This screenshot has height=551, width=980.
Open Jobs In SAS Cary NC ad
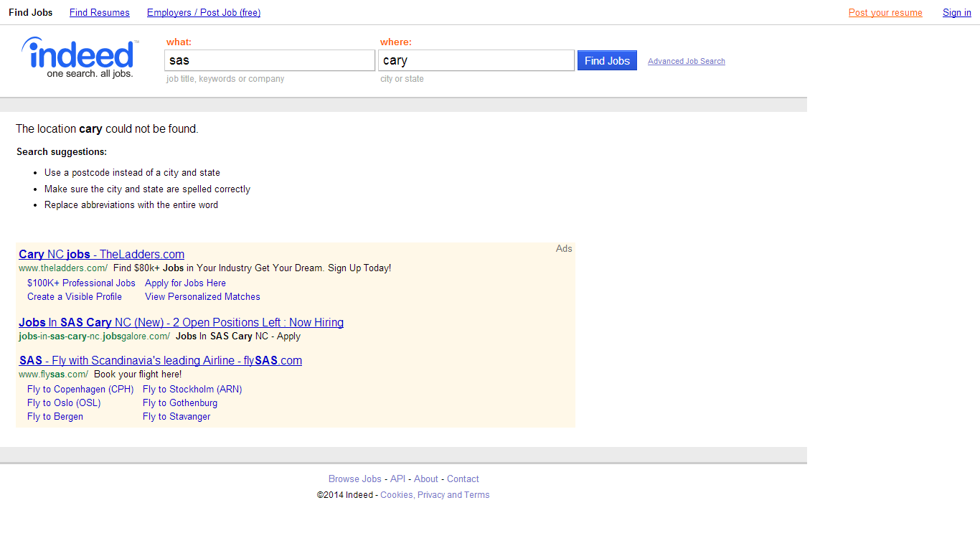[x=181, y=323]
